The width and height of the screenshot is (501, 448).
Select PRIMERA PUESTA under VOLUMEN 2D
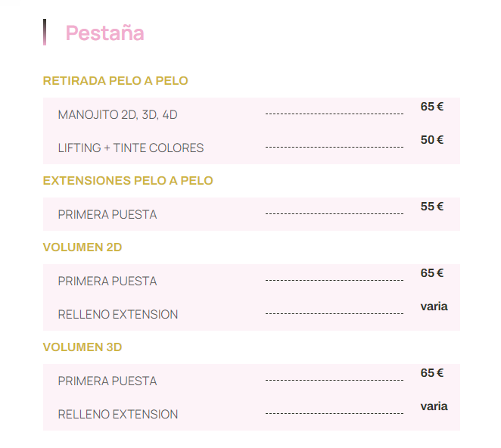[x=107, y=282]
